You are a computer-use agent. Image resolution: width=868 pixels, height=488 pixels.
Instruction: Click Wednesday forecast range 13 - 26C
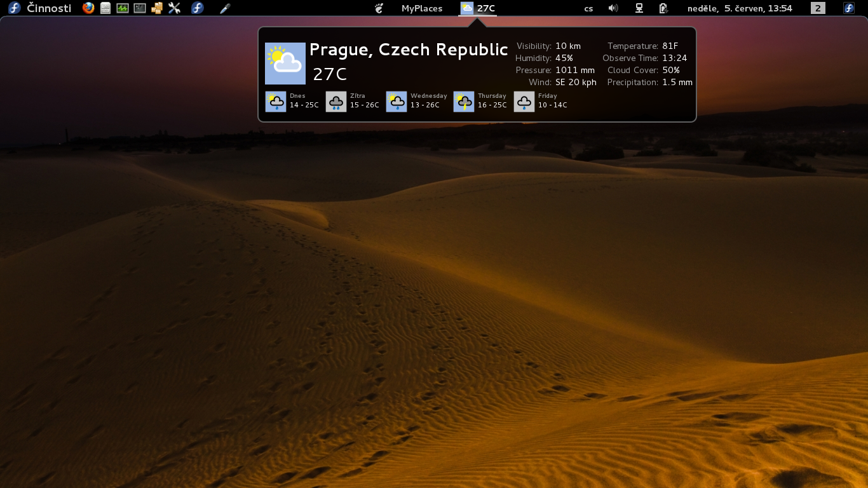point(425,105)
